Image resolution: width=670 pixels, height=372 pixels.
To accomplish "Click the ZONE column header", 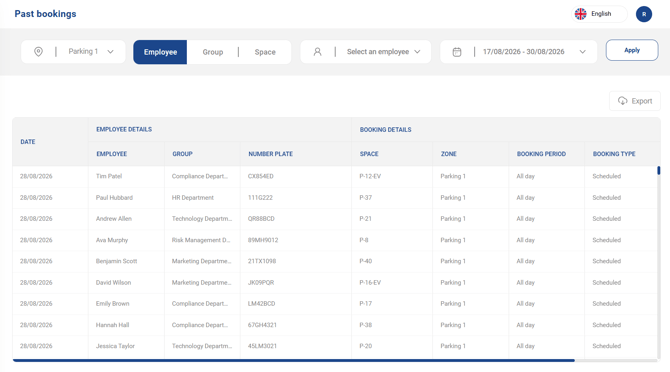I will click(449, 154).
